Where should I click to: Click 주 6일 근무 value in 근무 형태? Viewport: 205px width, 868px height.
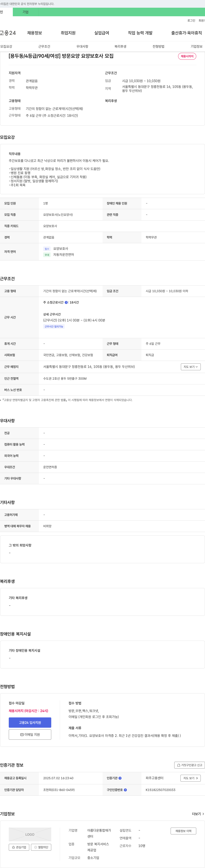point(153,344)
